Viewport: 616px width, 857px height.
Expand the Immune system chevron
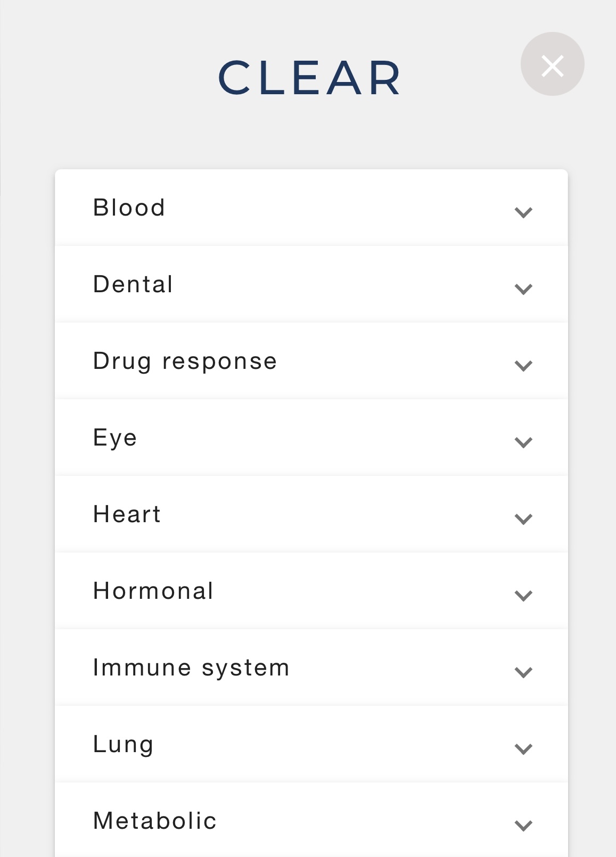click(x=523, y=672)
